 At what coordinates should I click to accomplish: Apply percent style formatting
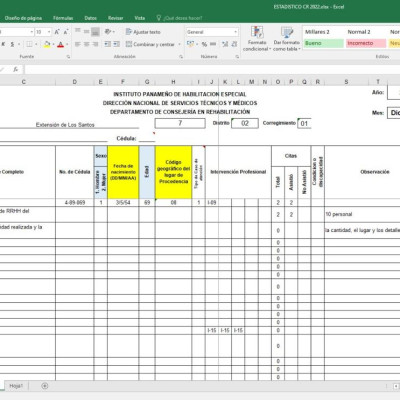tap(204, 44)
